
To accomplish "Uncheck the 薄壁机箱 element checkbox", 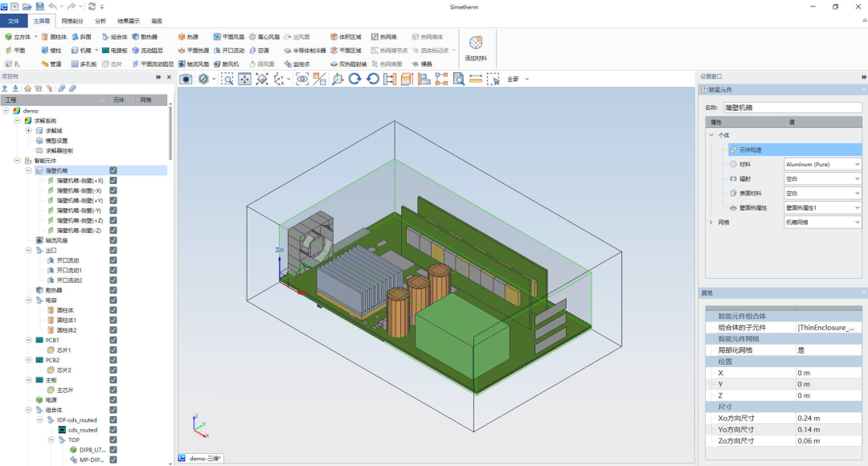I will pyautogui.click(x=113, y=170).
